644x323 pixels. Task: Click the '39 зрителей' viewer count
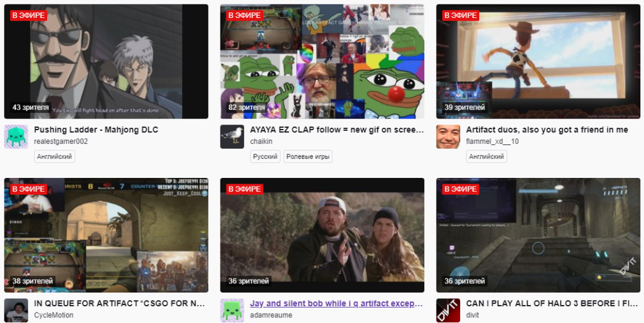(x=465, y=107)
